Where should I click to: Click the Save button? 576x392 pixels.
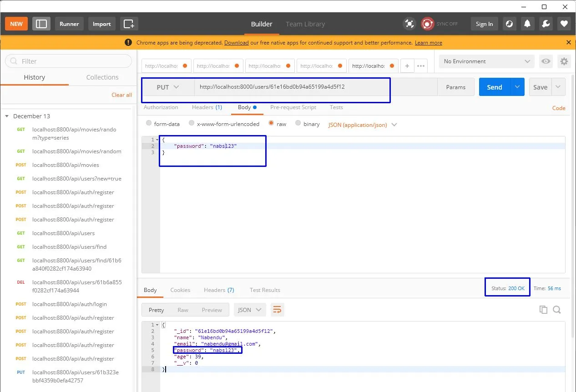[540, 87]
